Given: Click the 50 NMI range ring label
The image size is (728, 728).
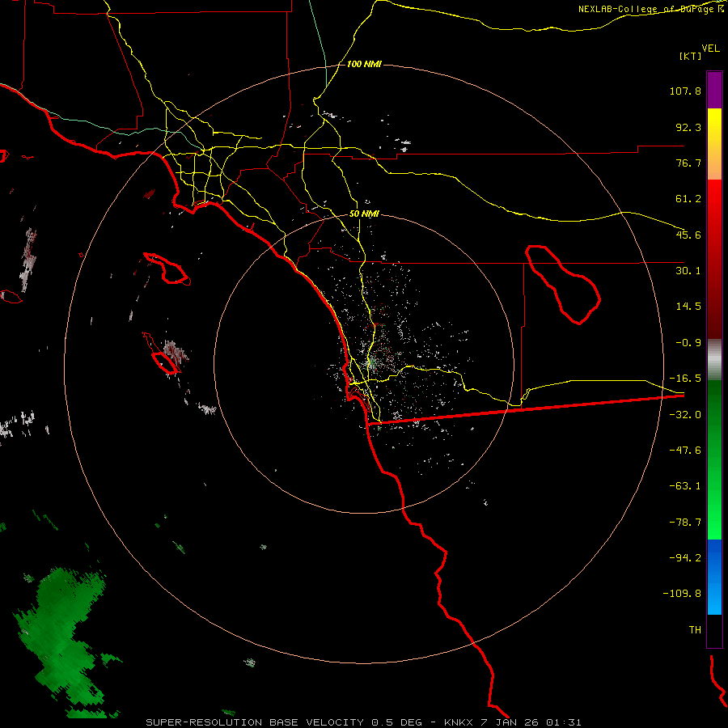Looking at the screenshot, I should (364, 214).
